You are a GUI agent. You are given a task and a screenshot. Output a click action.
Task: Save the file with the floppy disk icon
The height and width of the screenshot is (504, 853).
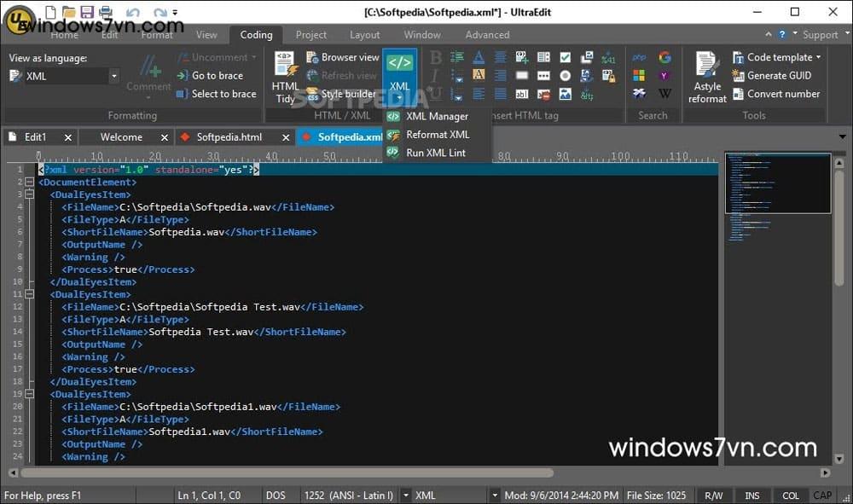tap(86, 11)
